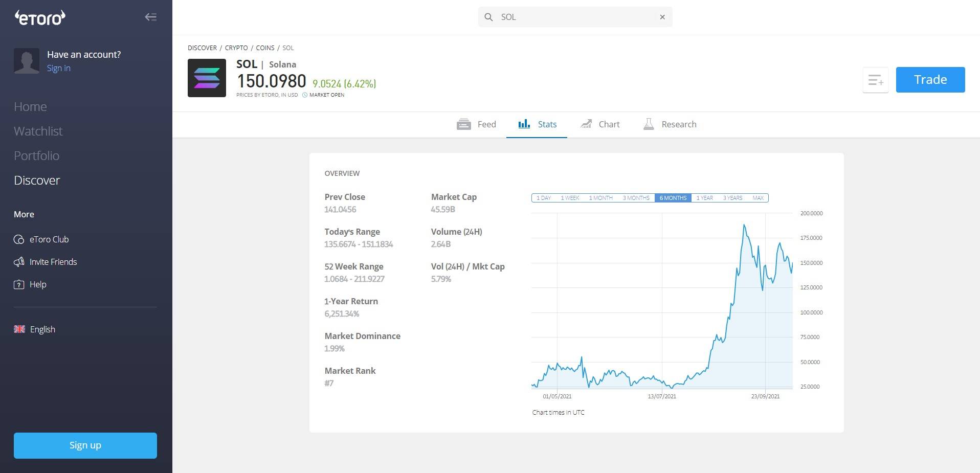980x473 pixels.
Task: Click the price 150.0980
Action: pyautogui.click(x=272, y=81)
